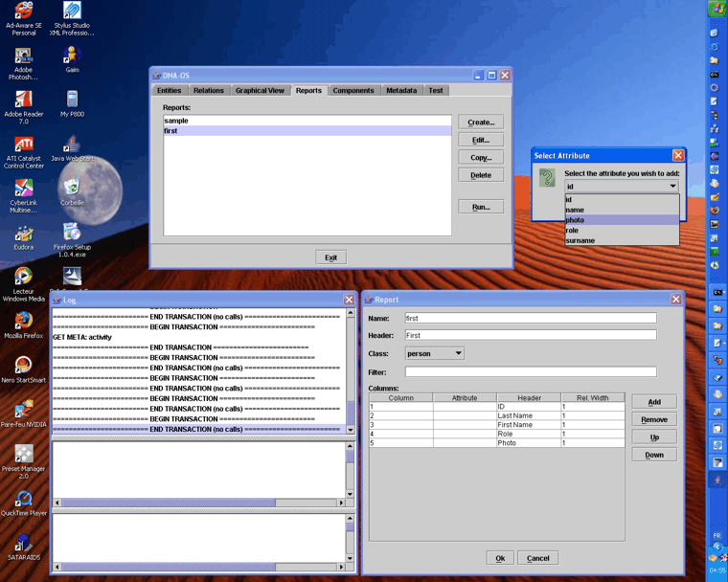Click the Create... button in DNA-OS
This screenshot has width=728, height=582.
pos(481,123)
